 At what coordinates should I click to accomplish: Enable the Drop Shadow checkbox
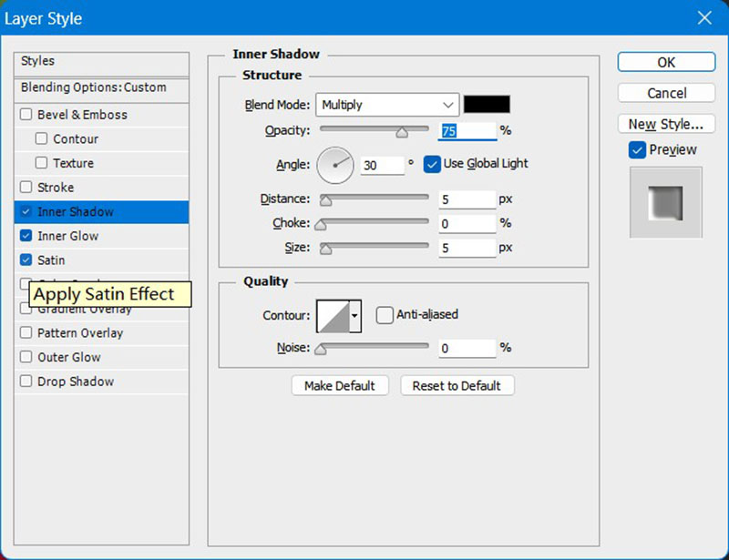[26, 382]
